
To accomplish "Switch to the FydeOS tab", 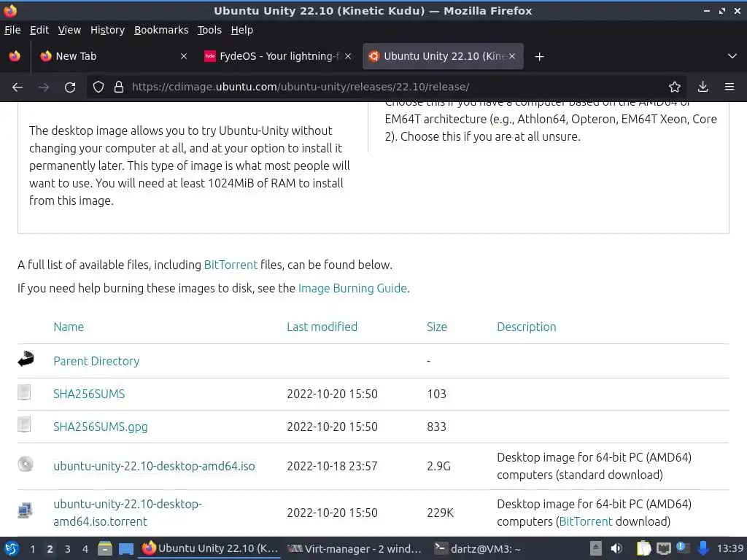I will pyautogui.click(x=278, y=56).
